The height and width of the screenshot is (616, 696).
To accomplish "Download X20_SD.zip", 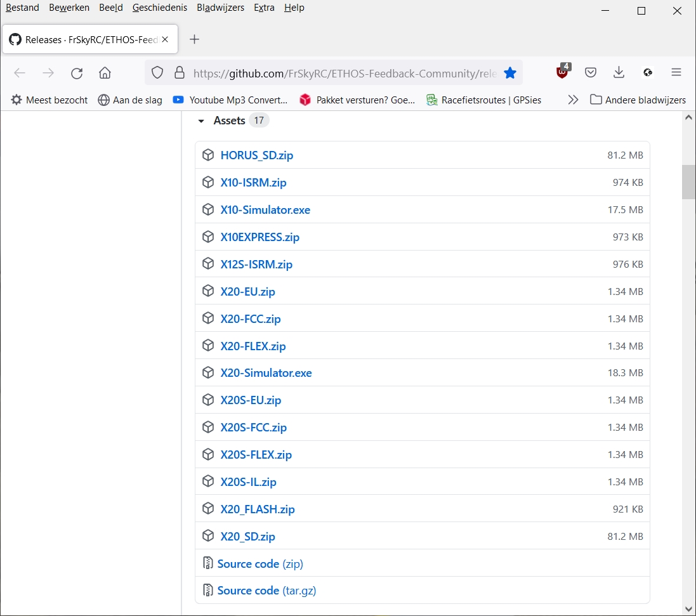I will (x=247, y=537).
